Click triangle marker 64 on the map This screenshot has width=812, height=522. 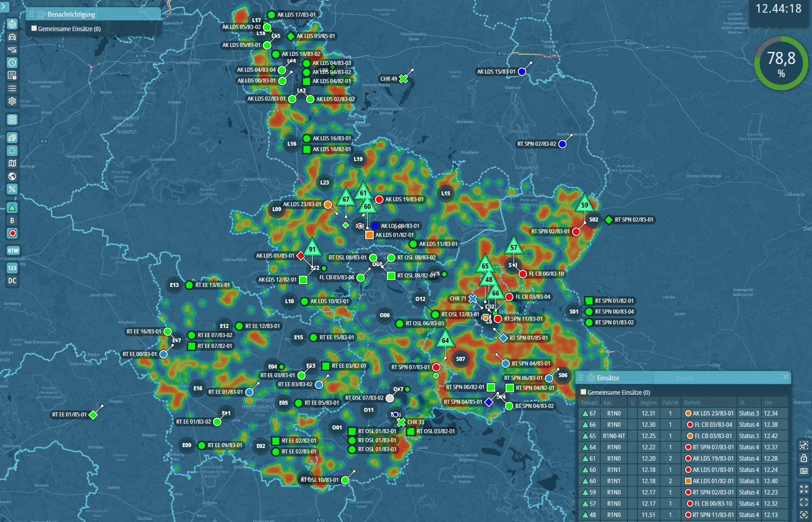[x=445, y=339]
